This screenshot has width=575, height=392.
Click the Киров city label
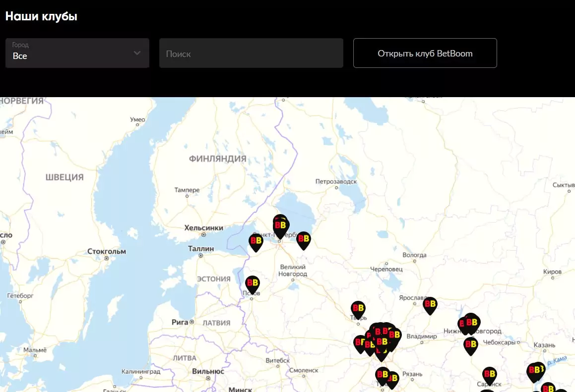(552, 272)
